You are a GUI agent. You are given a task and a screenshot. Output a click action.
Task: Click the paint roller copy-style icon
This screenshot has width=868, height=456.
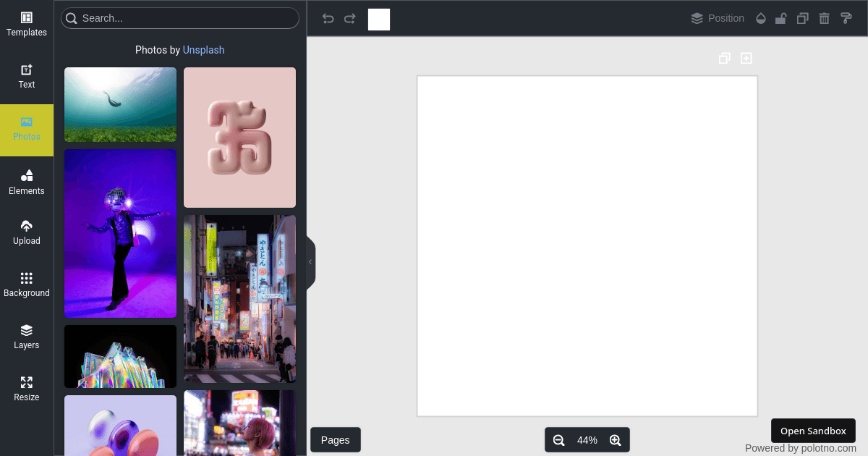846,19
